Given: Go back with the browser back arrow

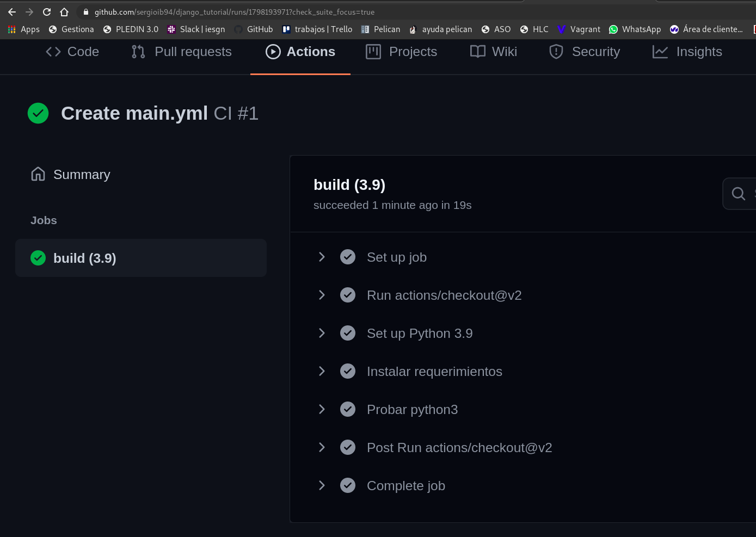Looking at the screenshot, I should [12, 12].
